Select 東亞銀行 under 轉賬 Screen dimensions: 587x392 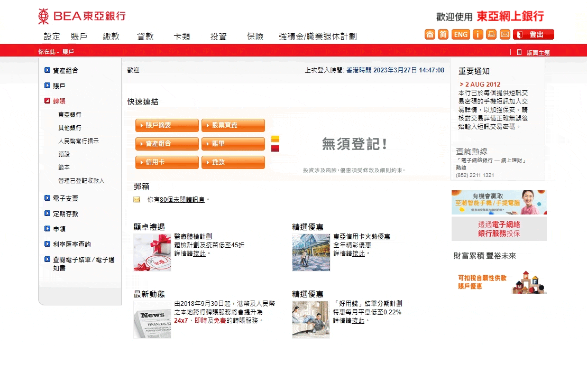(70, 115)
